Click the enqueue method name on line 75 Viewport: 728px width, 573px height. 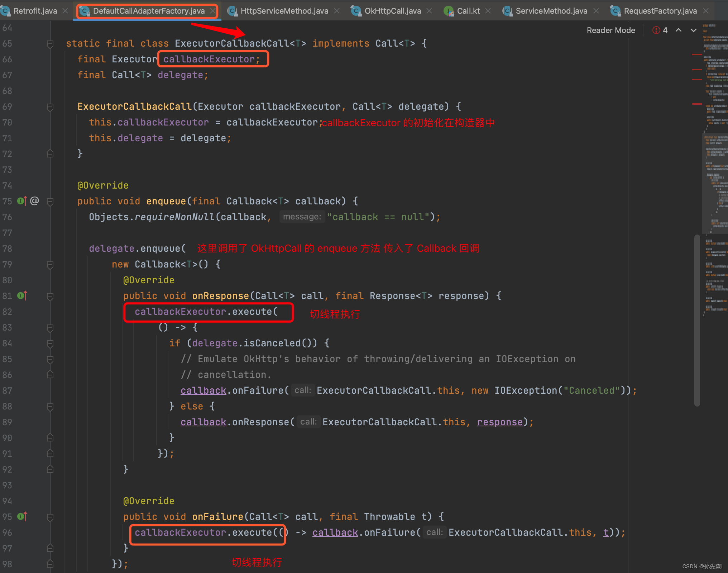coord(166,201)
